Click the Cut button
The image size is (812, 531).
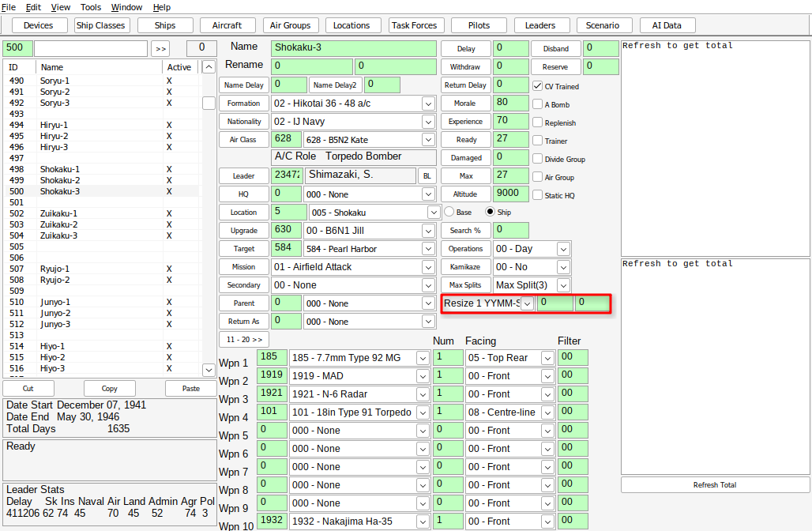(28, 389)
